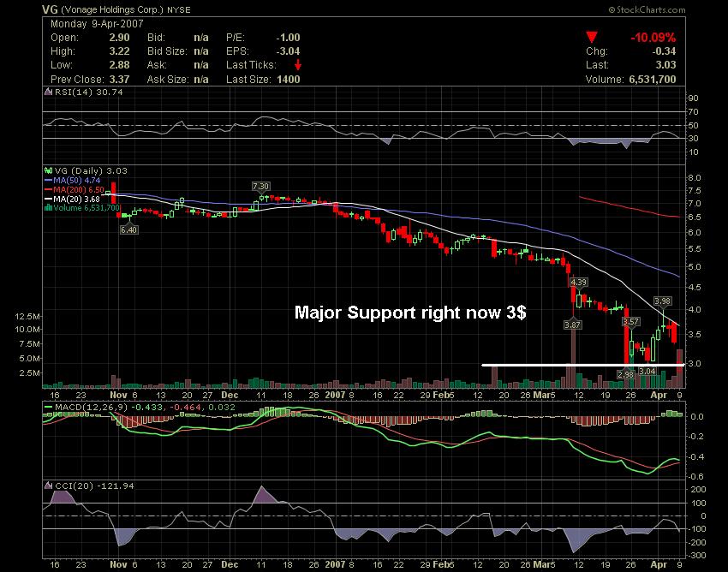Click the 4.39 price callout
The height and width of the screenshot is (572, 728).
tap(578, 282)
